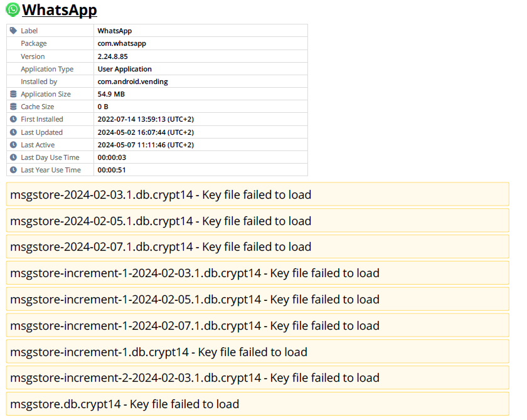527x420 pixels.
Task: Select the com.whatsapp package value
Action: click(122, 43)
